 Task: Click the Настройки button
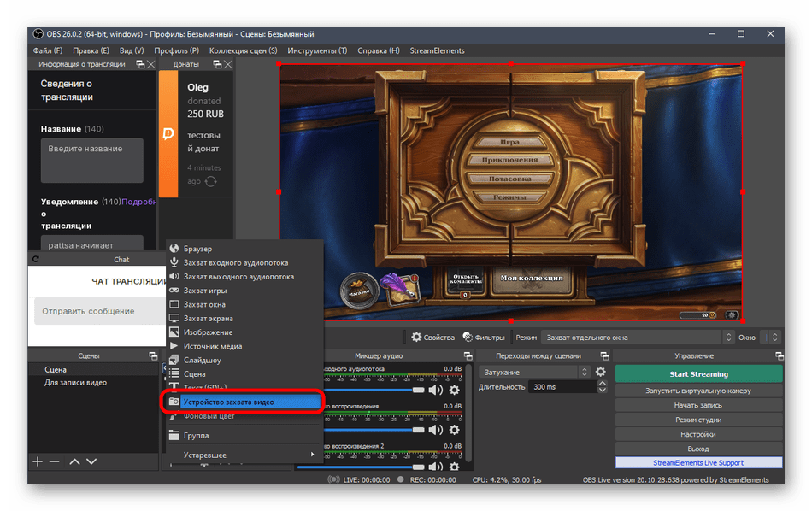(x=698, y=434)
